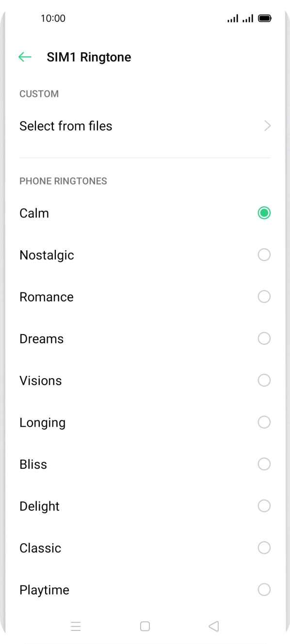Tap the home icon in navigation bar

pyautogui.click(x=145, y=626)
